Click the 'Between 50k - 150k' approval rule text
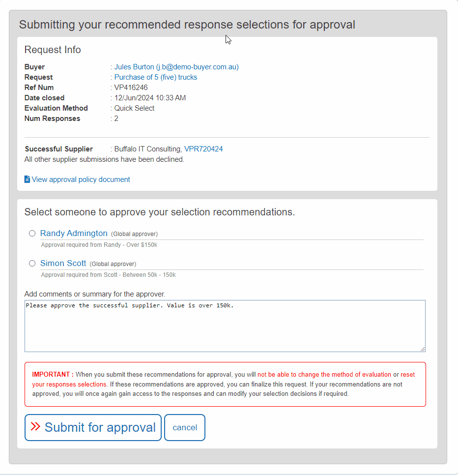The width and height of the screenshot is (458, 476). click(149, 275)
